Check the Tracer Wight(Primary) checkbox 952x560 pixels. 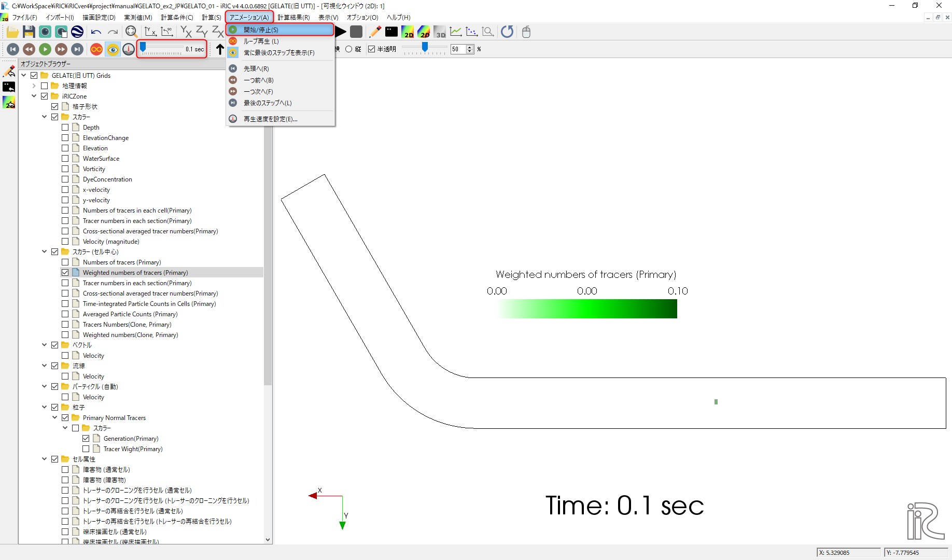[x=86, y=449]
